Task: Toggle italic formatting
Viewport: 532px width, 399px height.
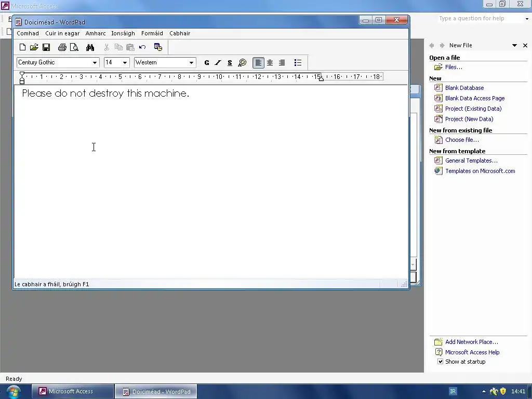Action: 218,62
